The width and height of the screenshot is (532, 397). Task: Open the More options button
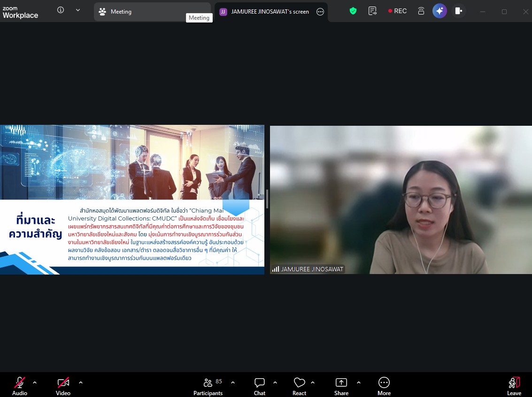384,387
